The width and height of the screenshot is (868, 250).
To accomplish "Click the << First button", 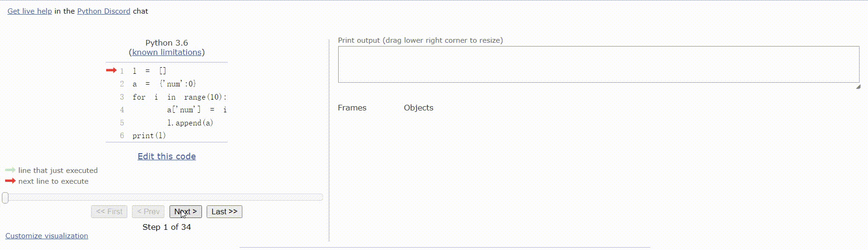I will tap(109, 212).
